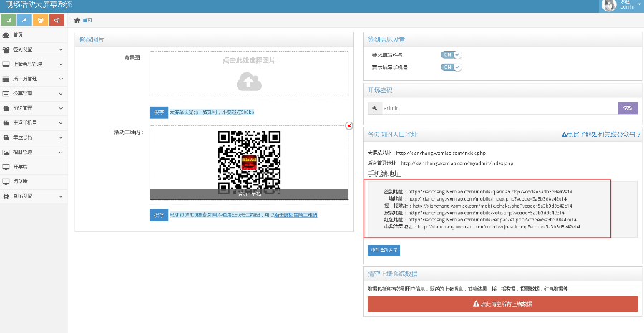Image resolution: width=644 pixels, height=333 pixels.
Task: Toggle the 要求填写姓名 switch
Action: (x=451, y=54)
